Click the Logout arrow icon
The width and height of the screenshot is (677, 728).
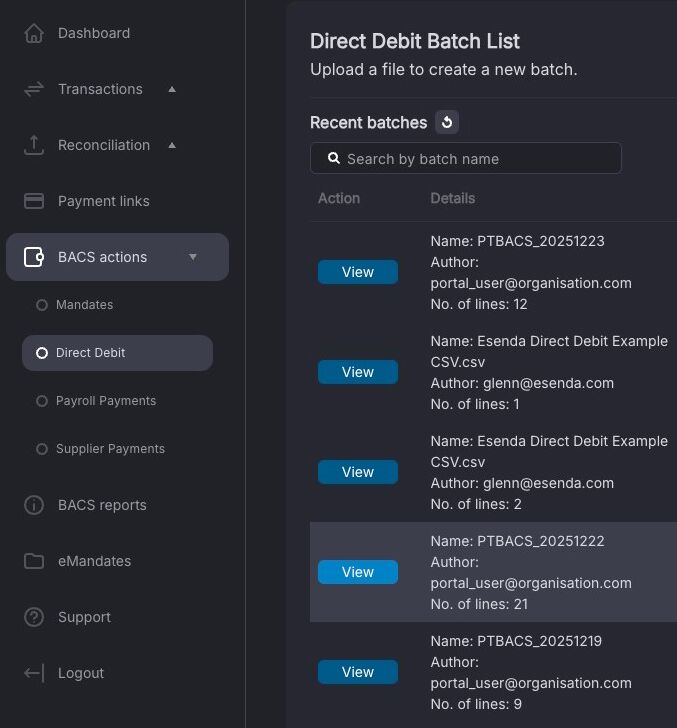click(34, 673)
